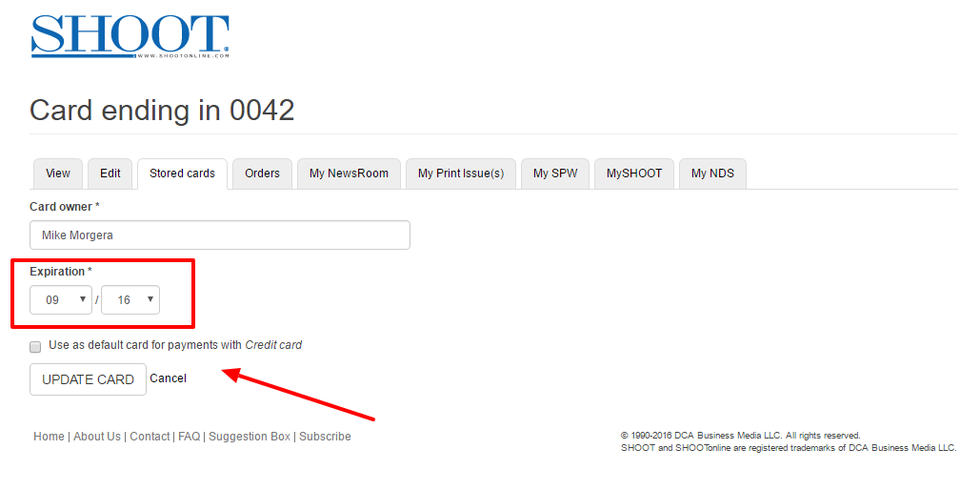Open the Home footer link
The width and height of the screenshot is (980, 490).
point(49,437)
